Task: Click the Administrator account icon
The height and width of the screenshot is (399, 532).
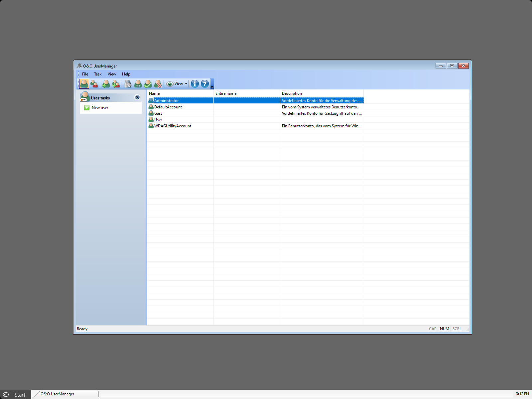Action: coord(151,100)
